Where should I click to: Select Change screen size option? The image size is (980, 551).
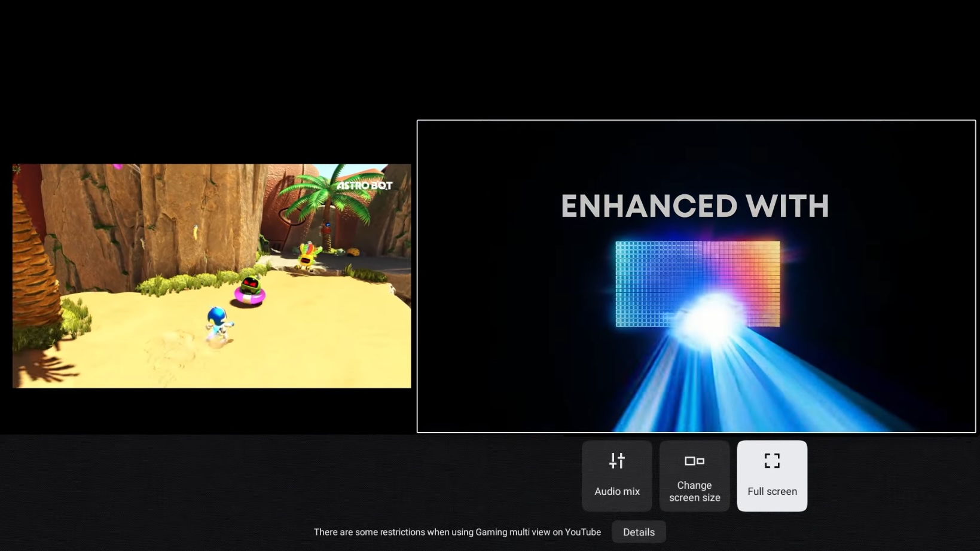click(694, 476)
